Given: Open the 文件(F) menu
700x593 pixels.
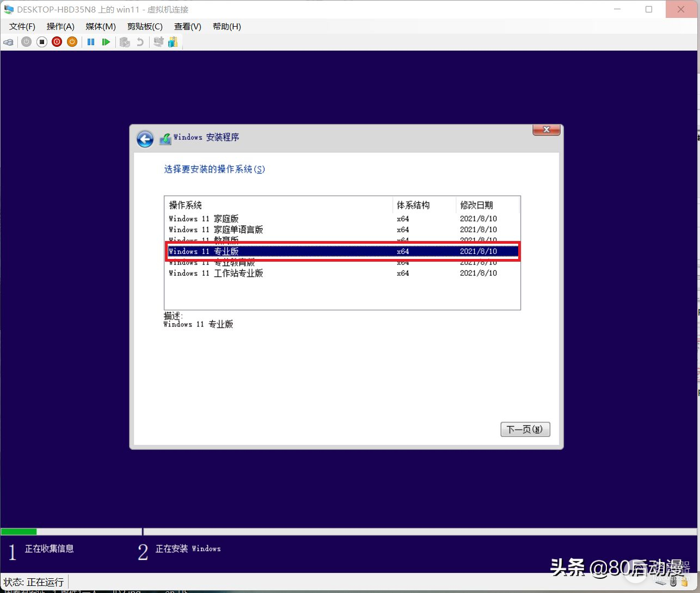Looking at the screenshot, I should [x=22, y=27].
